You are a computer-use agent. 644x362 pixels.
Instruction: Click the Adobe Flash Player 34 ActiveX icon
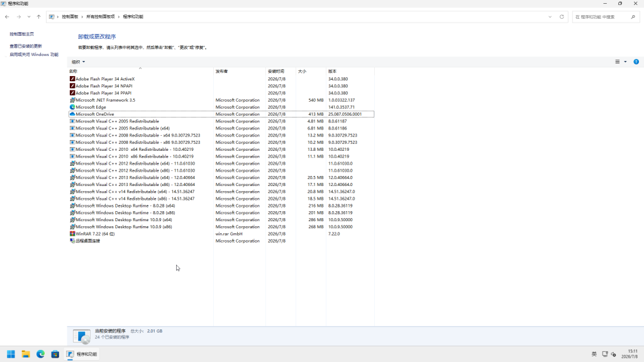point(72,79)
